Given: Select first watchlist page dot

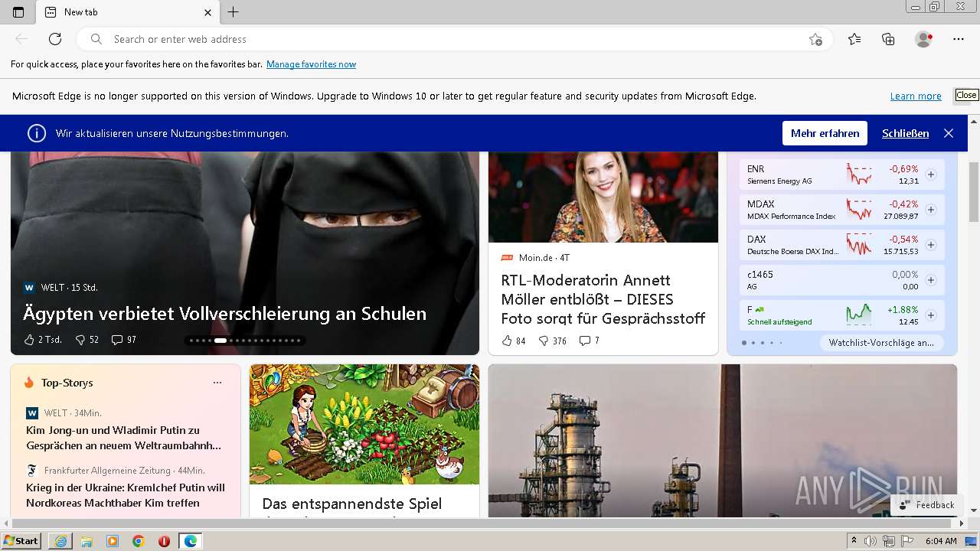Looking at the screenshot, I should tap(743, 343).
